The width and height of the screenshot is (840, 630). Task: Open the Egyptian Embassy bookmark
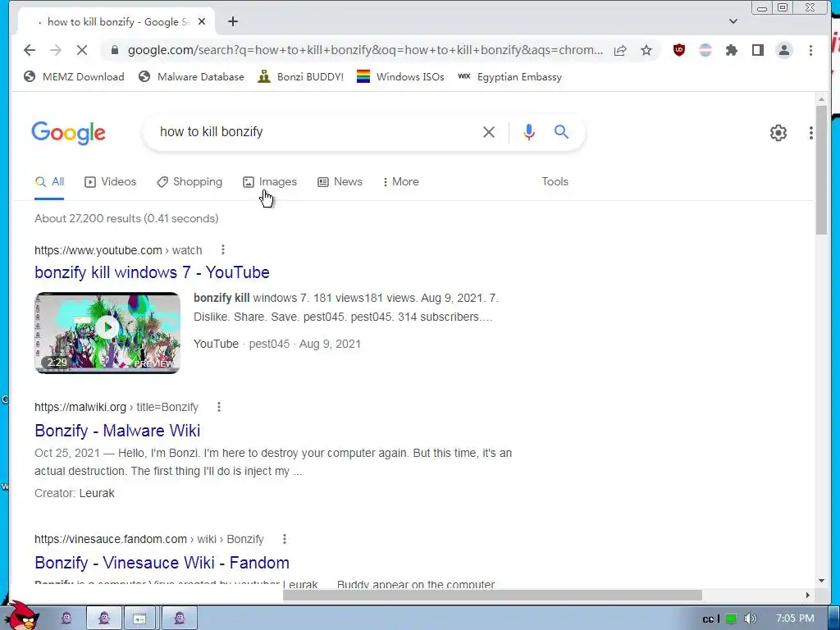point(509,76)
